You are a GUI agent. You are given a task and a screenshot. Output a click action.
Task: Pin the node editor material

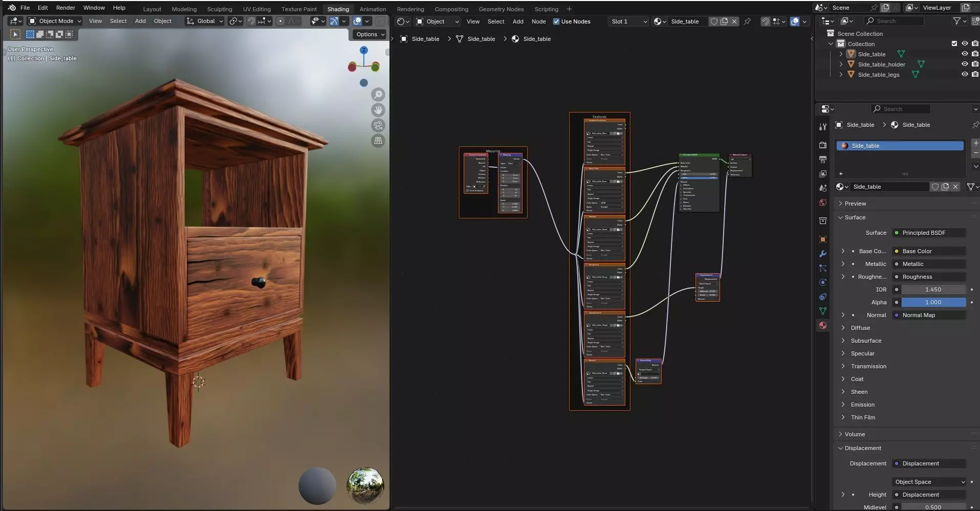(x=747, y=21)
